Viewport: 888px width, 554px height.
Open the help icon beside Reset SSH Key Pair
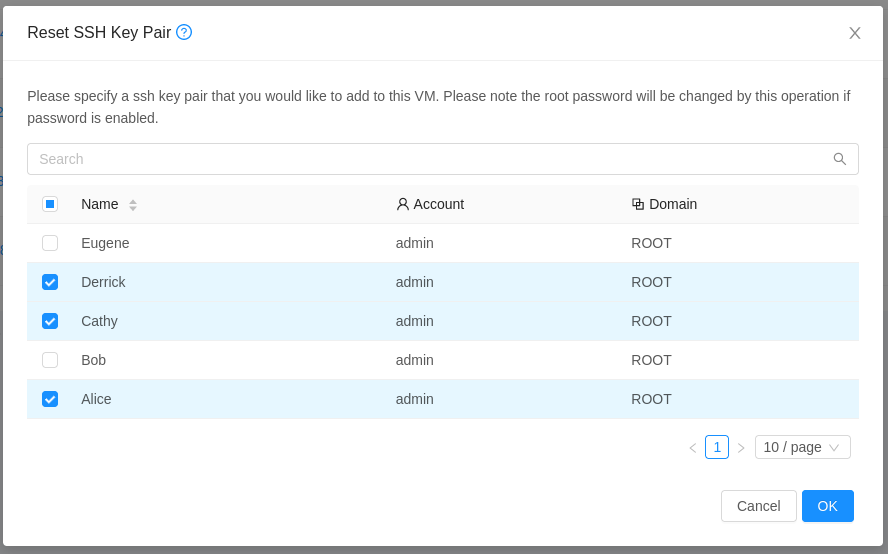184,32
